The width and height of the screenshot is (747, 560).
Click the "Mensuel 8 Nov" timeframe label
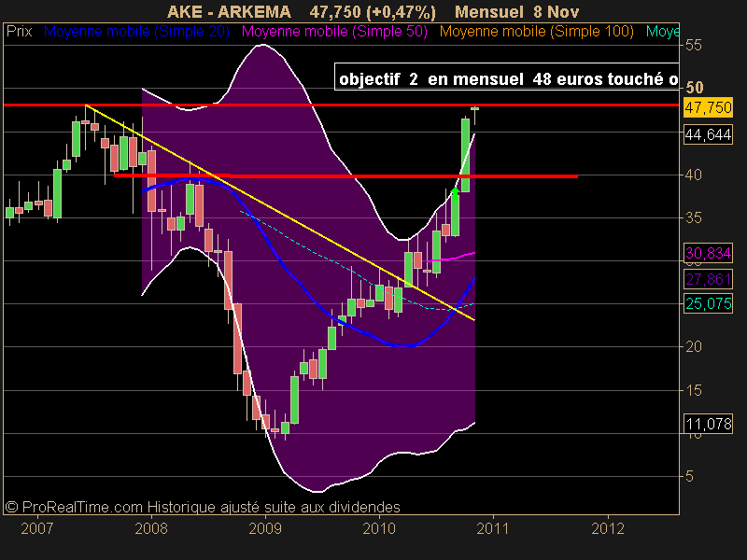516,11
